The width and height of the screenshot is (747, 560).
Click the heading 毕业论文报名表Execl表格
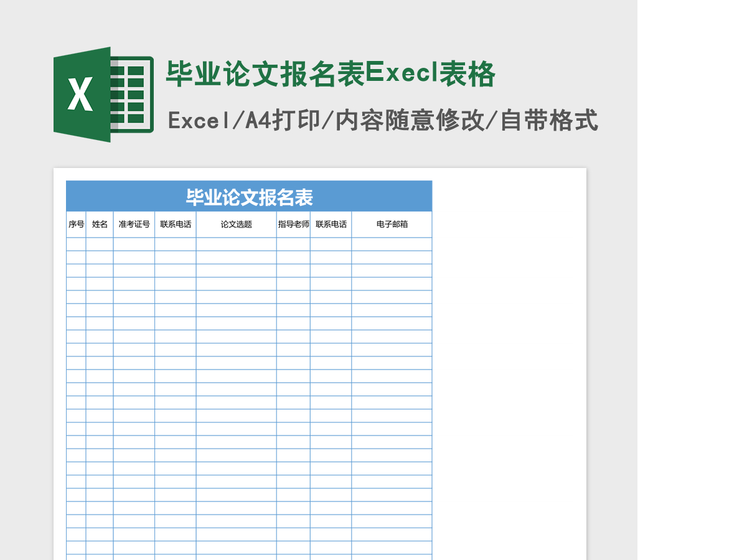pyautogui.click(x=331, y=75)
